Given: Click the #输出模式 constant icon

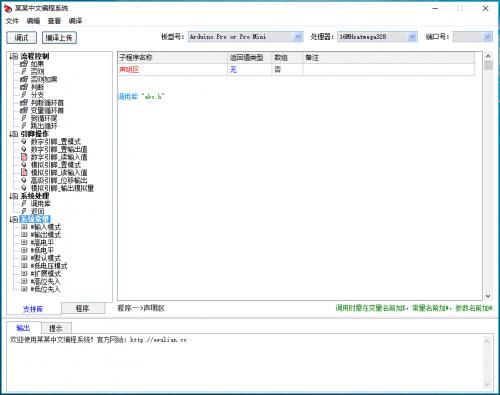Looking at the screenshot, I should 24,234.
